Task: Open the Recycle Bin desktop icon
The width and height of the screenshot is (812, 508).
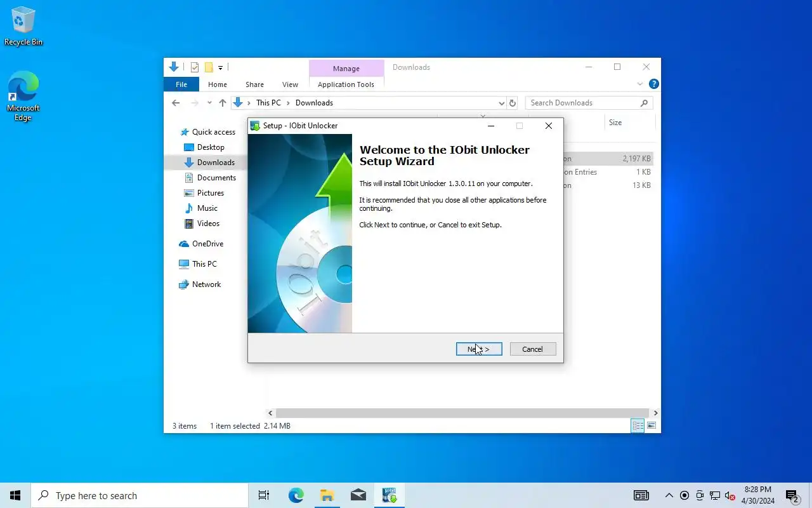Action: [23, 27]
